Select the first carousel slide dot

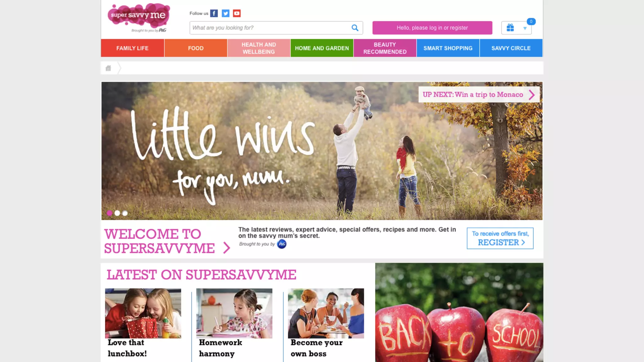(x=109, y=213)
